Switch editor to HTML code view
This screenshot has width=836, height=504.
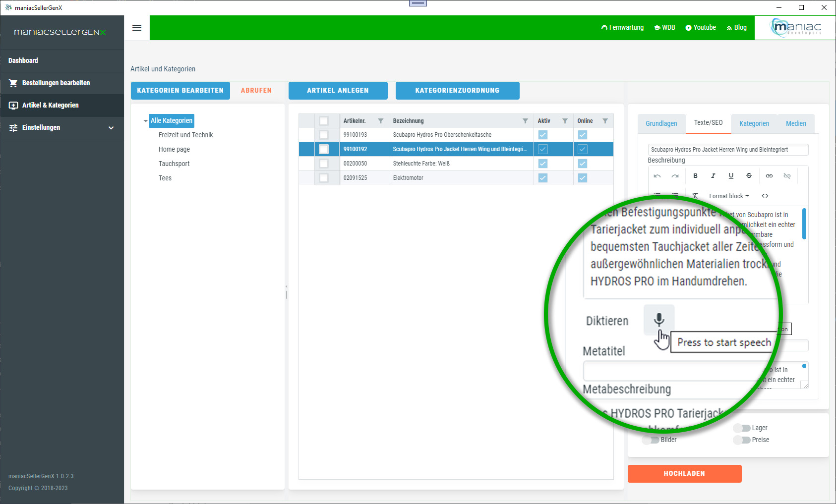[765, 196]
